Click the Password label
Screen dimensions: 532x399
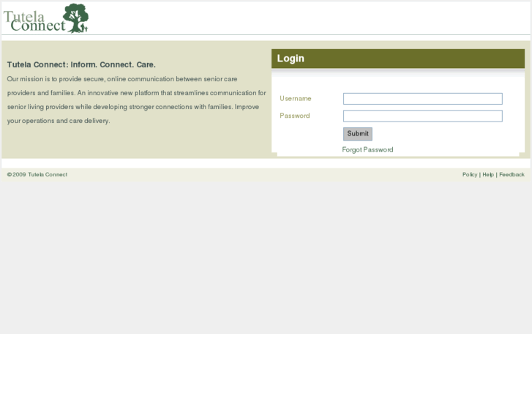[295, 116]
